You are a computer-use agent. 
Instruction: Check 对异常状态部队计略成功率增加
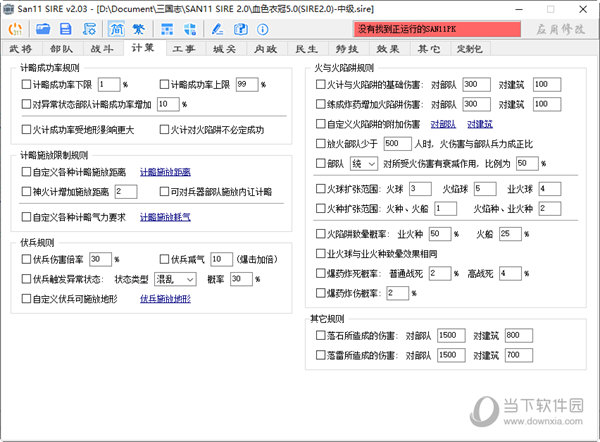pos(26,104)
